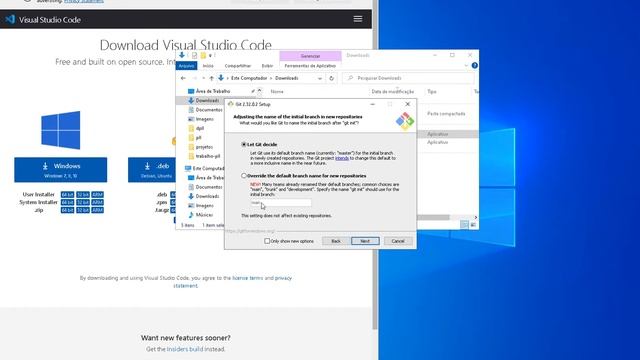This screenshot has width=640, height=360.
Task: Click the Git logo in the setup header
Action: (x=404, y=121)
